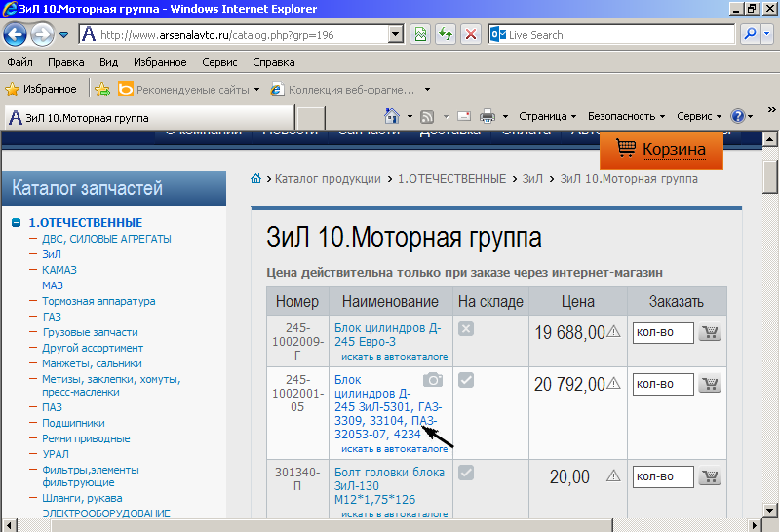Open the Сервис command bar menu
The image size is (780, 532).
(x=699, y=116)
